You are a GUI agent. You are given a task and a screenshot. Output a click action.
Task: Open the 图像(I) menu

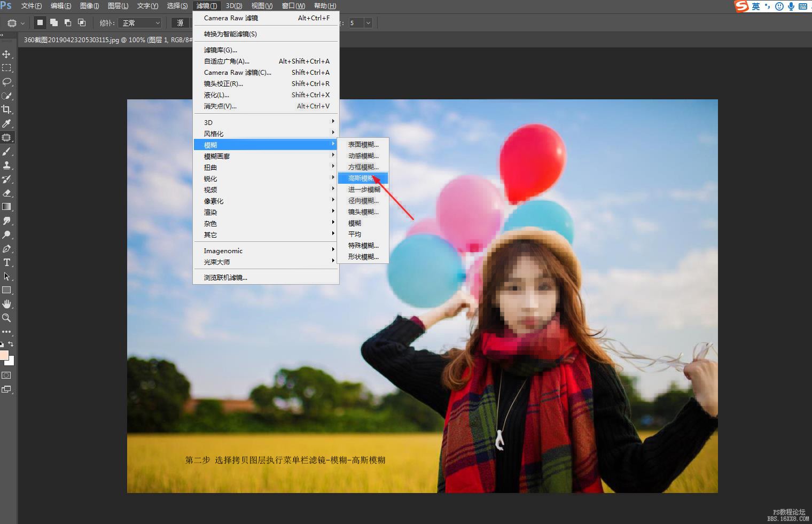89,6
